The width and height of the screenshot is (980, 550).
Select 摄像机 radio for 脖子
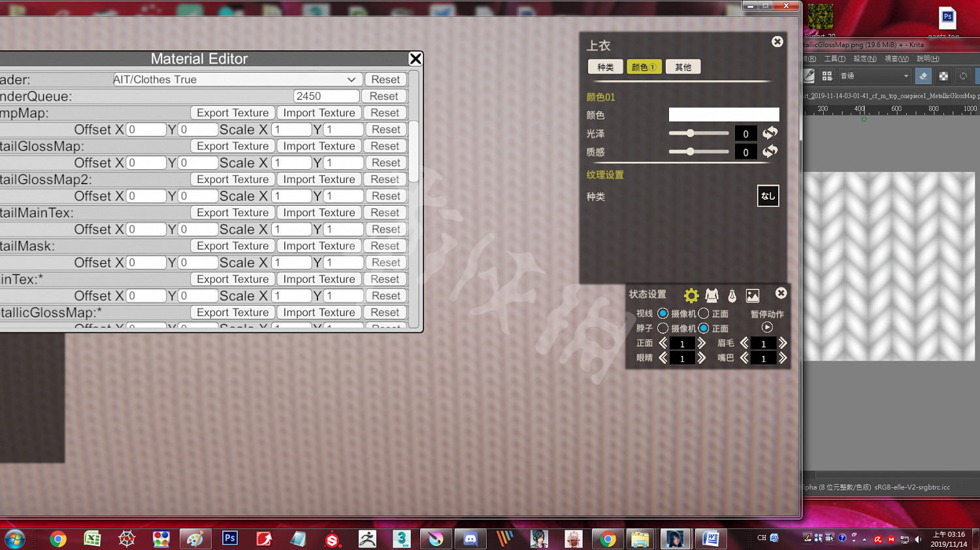coord(662,329)
